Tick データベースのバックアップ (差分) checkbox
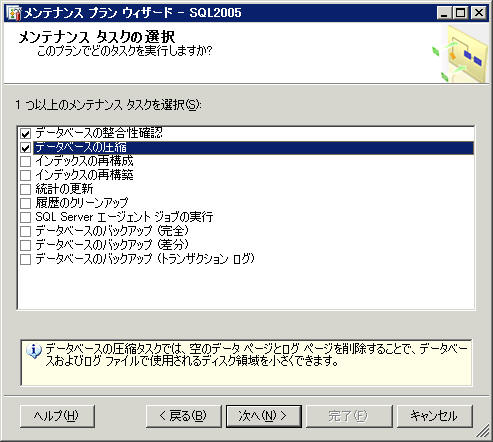 (x=26, y=245)
